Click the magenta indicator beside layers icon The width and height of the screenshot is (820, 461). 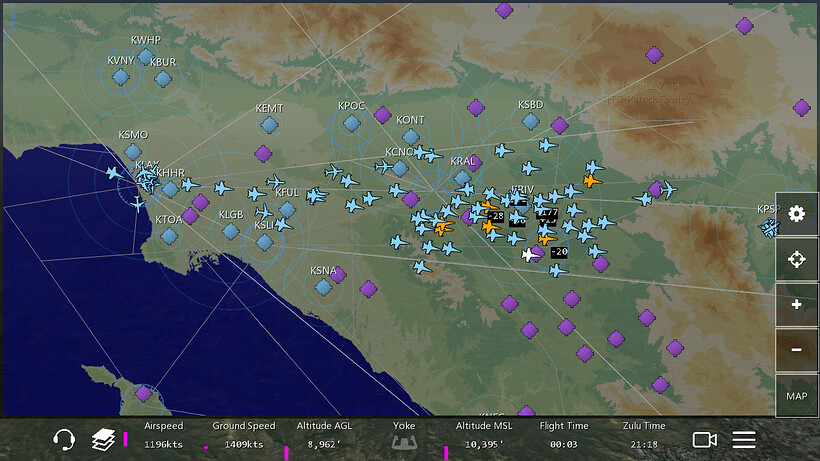point(126,439)
